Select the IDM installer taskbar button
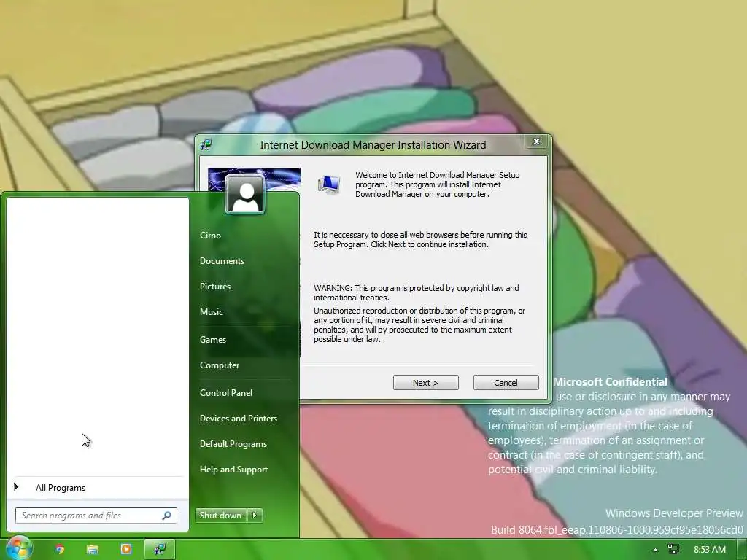Screen dimensions: 747x560 (x=160, y=549)
